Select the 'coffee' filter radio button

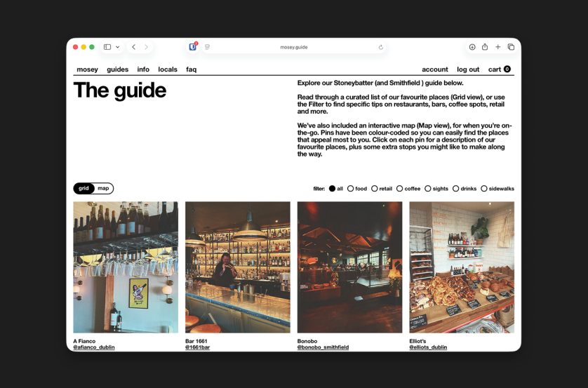399,189
